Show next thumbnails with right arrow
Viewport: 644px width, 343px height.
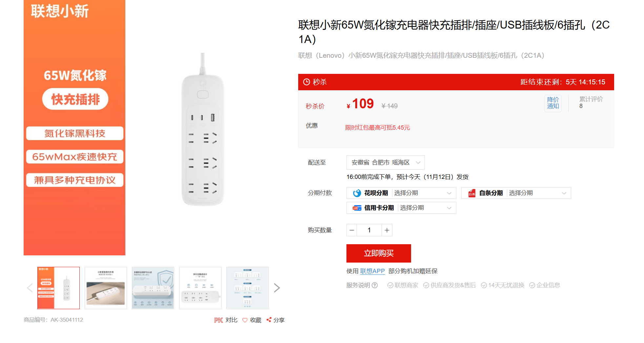click(x=277, y=288)
